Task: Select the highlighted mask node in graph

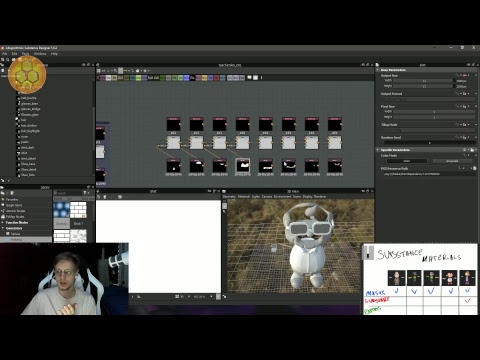Action: 242,165
